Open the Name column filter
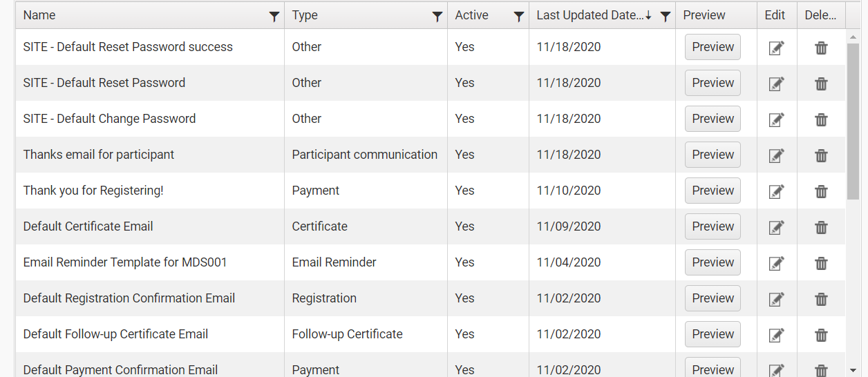 (274, 17)
